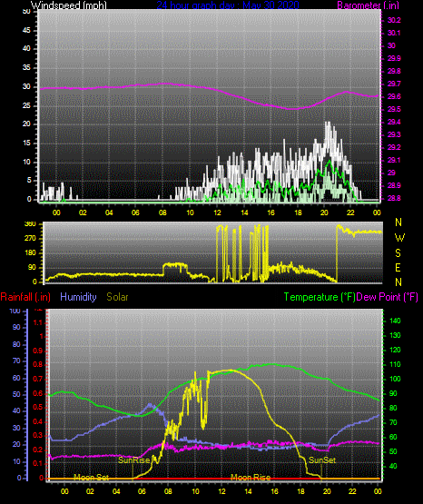The height and width of the screenshot is (504, 423).
Task: Click the SunSet marker label
Action: [322, 460]
